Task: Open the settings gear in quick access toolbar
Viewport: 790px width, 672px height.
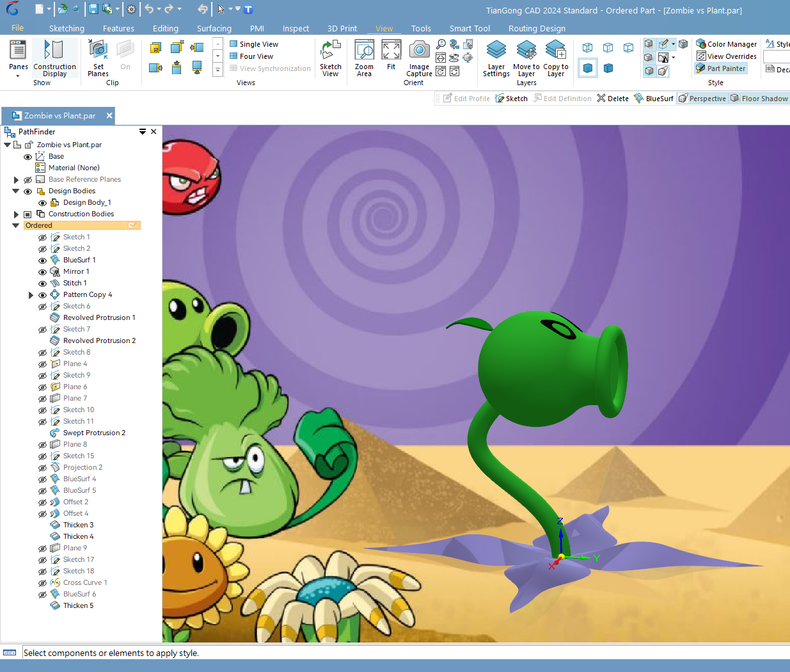Action: 131,9
